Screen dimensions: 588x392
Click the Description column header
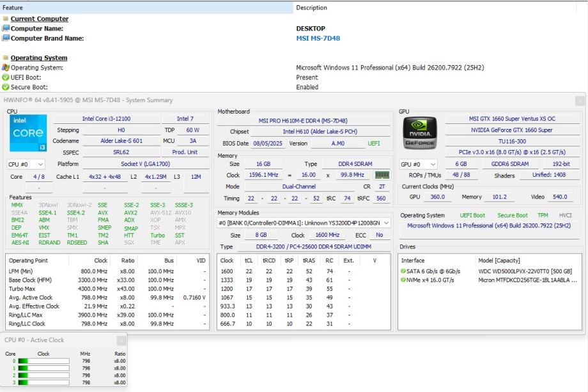click(x=311, y=8)
